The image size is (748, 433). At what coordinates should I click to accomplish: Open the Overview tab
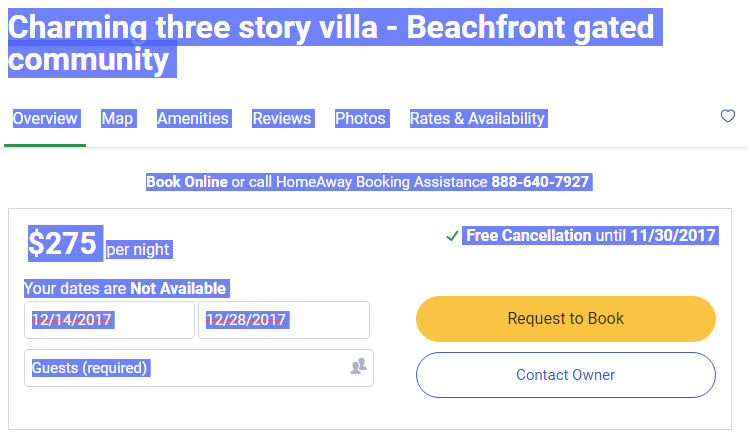click(x=45, y=118)
